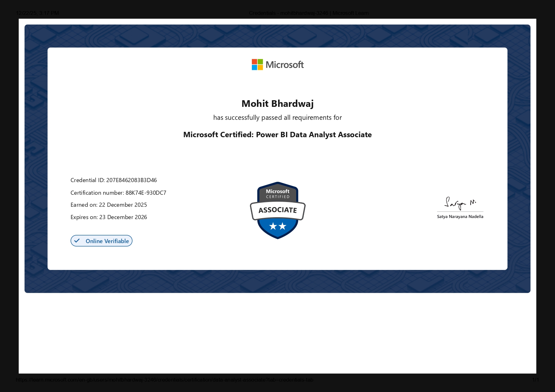Click the checkmark in Online Verifiable badge
Image resolution: width=555 pixels, height=392 pixels.
77,241
